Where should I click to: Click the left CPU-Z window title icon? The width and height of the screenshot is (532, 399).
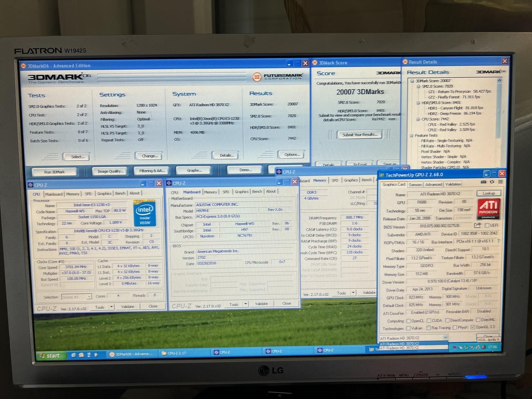click(x=31, y=185)
